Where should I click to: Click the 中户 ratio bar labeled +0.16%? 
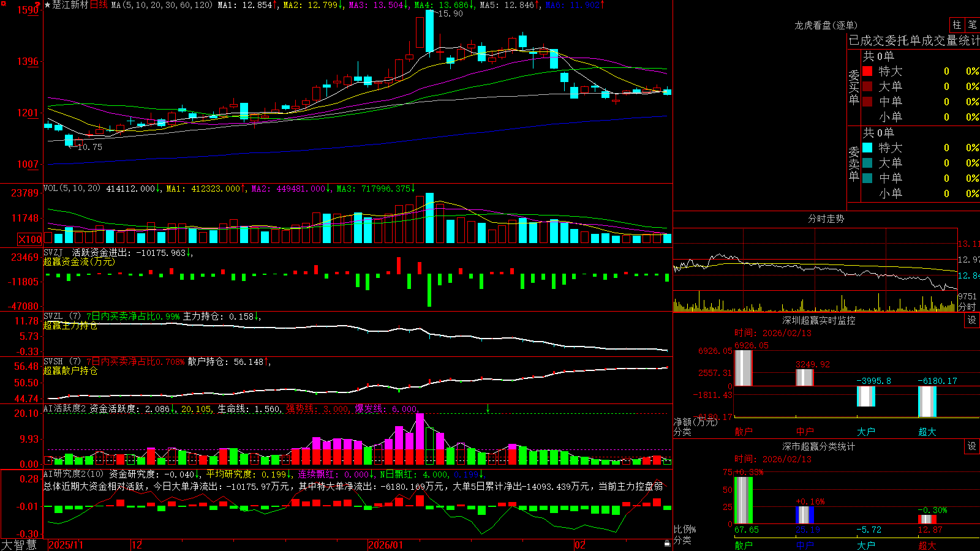(x=805, y=515)
